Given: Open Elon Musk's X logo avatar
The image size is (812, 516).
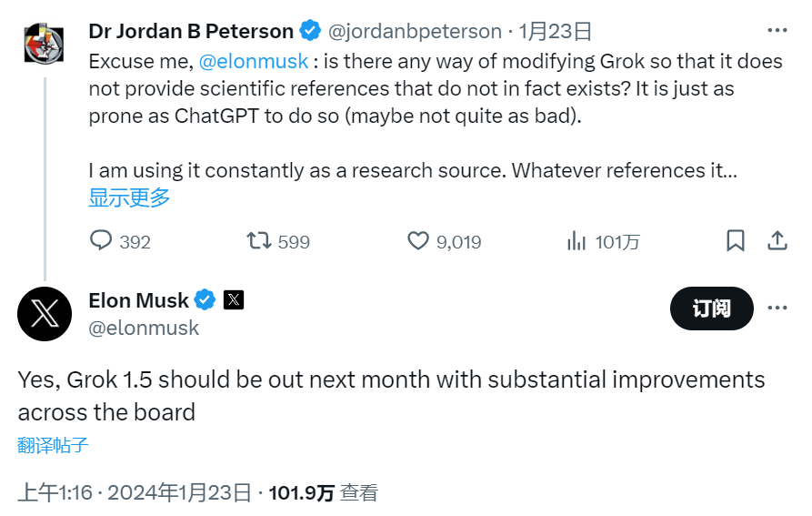Looking at the screenshot, I should click(x=44, y=314).
